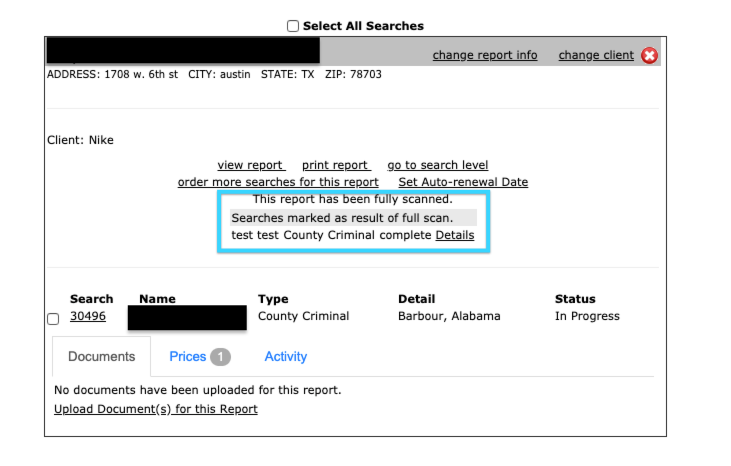Click the red remove report icon
This screenshot has width=731, height=466.
[649, 55]
